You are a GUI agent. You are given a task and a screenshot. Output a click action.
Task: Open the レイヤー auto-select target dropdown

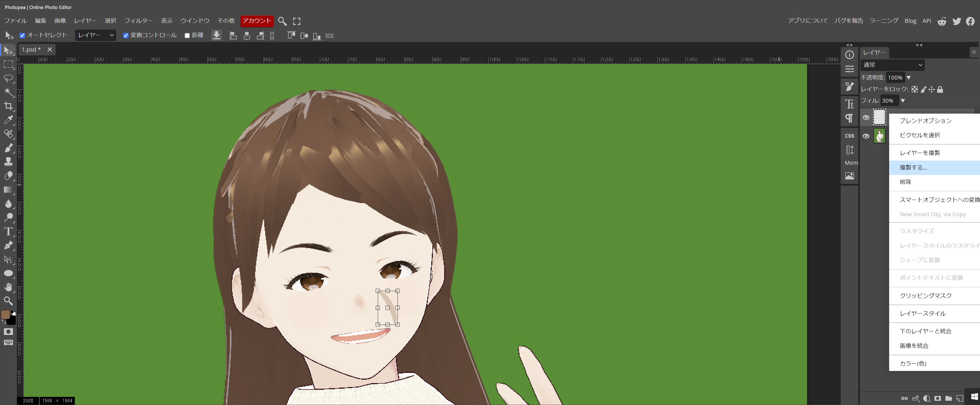pyautogui.click(x=95, y=35)
